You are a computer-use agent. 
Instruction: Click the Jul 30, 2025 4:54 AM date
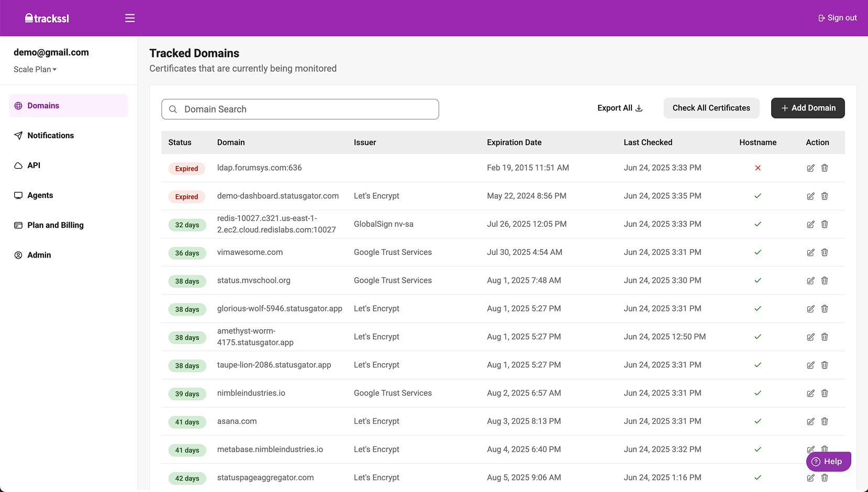point(525,252)
